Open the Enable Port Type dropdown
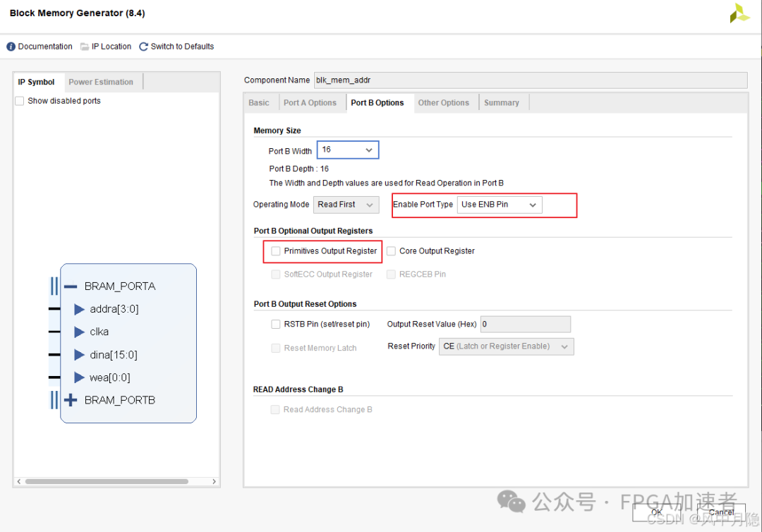The image size is (762, 532). 500,205
